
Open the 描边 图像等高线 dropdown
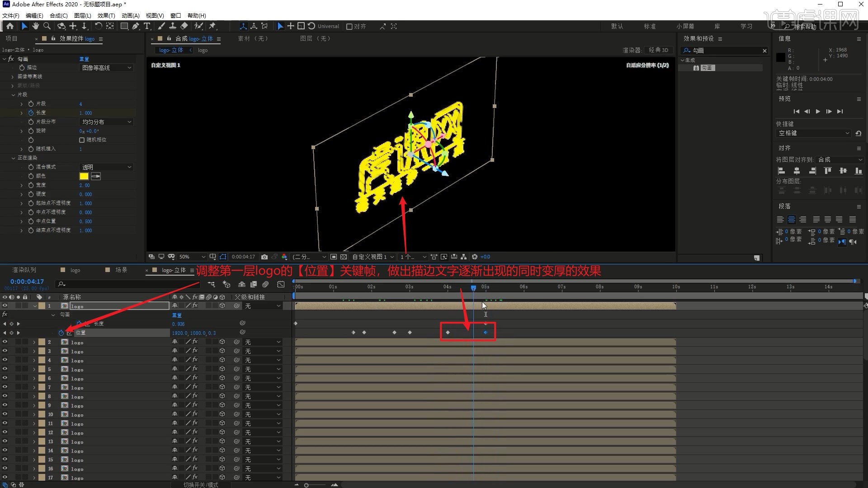[107, 68]
